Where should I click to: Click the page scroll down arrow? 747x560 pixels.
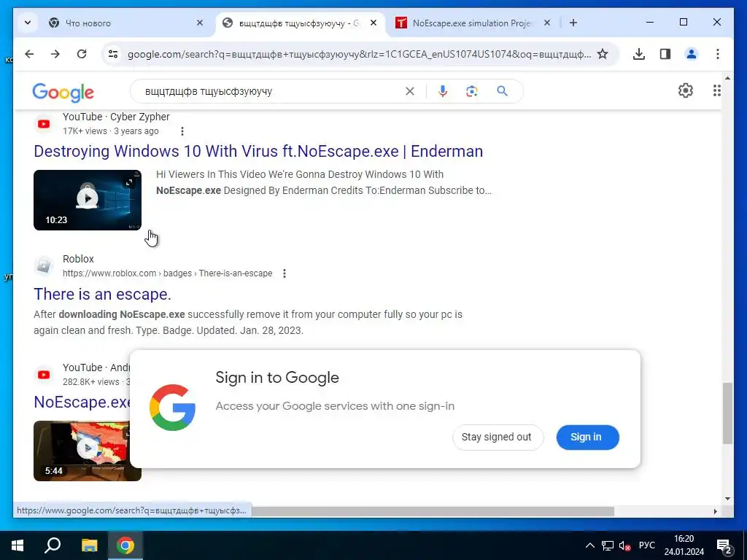click(727, 499)
